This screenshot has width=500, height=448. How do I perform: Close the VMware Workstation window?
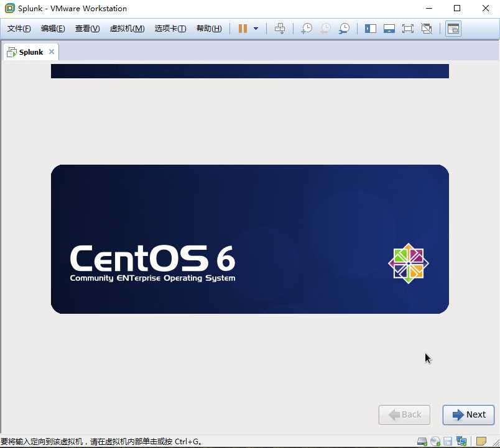click(x=485, y=8)
